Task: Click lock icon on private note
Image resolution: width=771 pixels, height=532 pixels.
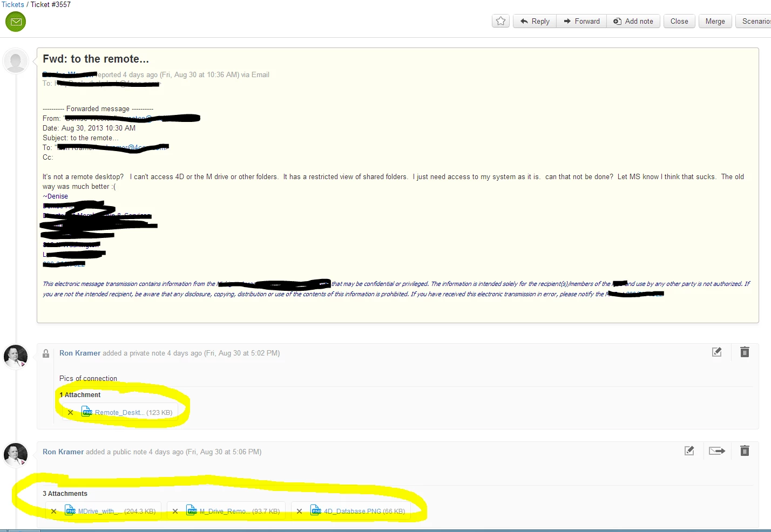Action: 46,354
